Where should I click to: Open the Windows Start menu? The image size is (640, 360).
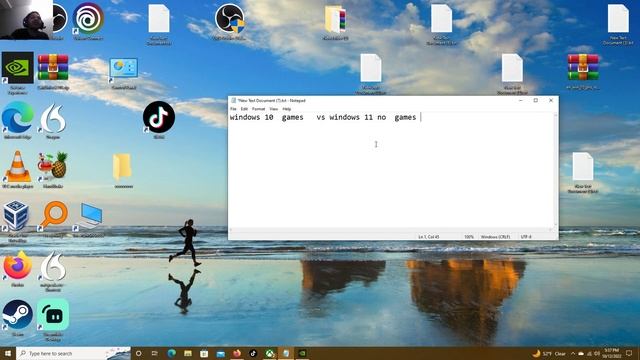coord(8,353)
